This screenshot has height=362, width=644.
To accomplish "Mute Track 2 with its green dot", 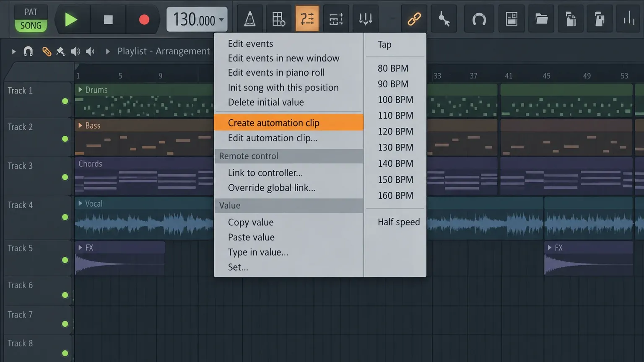I will [x=65, y=139].
